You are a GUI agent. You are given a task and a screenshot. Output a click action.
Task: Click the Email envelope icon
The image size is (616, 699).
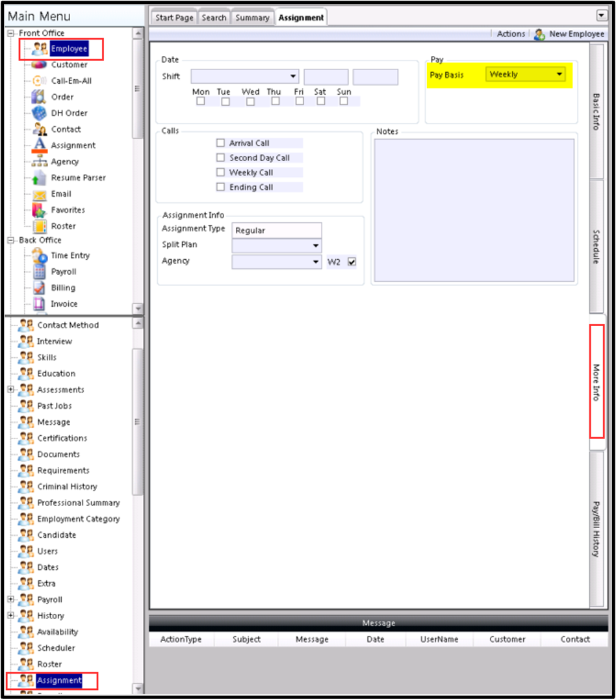coord(39,194)
